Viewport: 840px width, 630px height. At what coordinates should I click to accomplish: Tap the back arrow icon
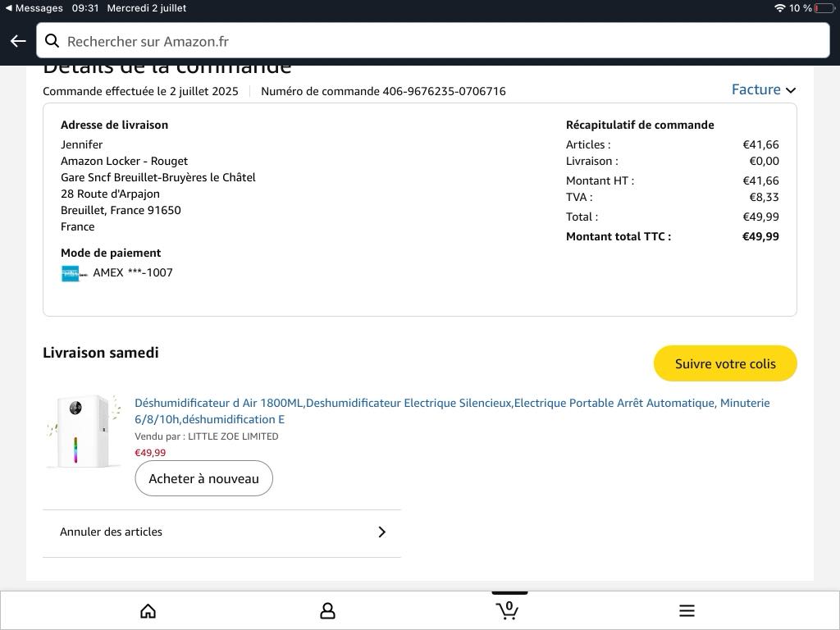(x=18, y=41)
